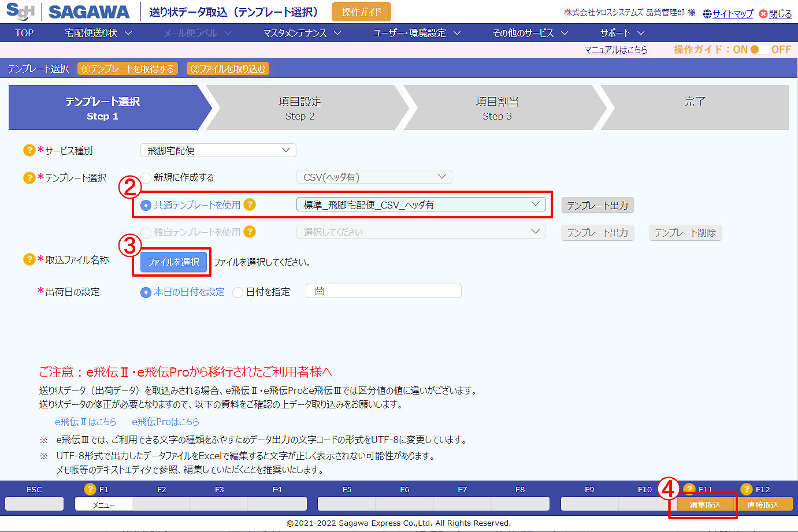Toggle the 操作ガイド ON/OFF switch

(759, 50)
